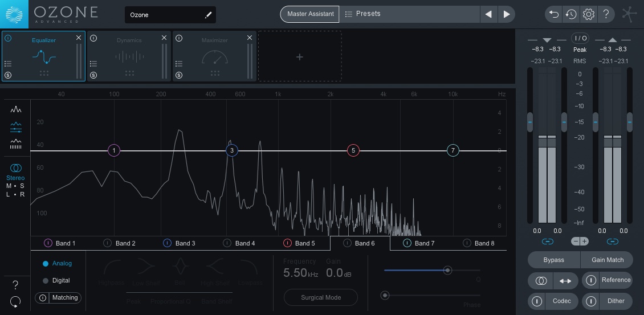The image size is (644, 315).
Task: Click the Q slider handle
Action: [448, 270]
